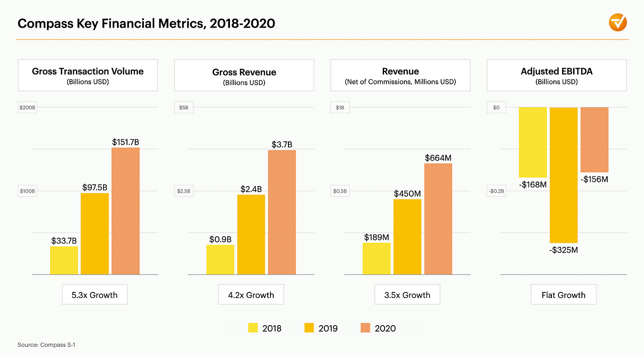Click the 'Adjusted EBITDA' header box
Viewport: 644px width, 356px height.
[557, 75]
